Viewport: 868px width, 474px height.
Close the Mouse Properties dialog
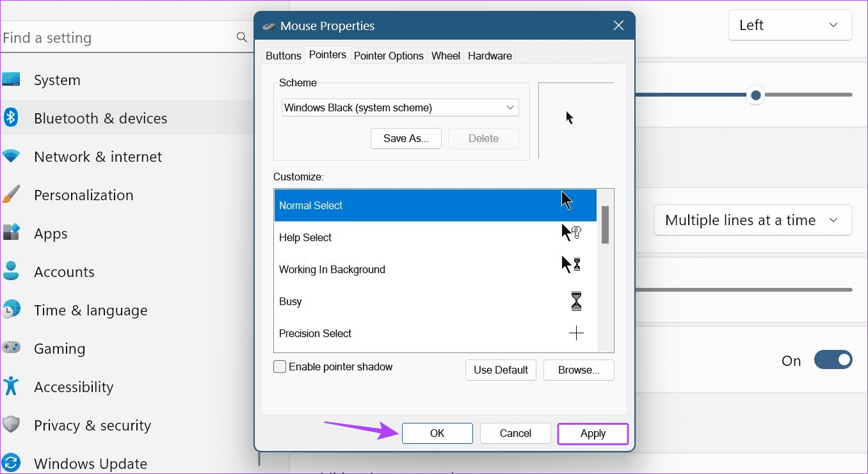click(x=618, y=26)
